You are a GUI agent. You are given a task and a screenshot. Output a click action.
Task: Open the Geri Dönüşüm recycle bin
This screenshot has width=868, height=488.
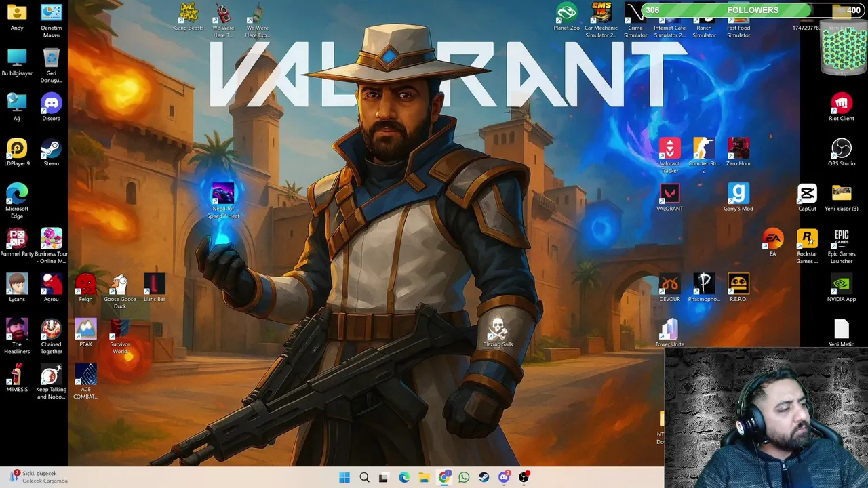[x=51, y=66]
